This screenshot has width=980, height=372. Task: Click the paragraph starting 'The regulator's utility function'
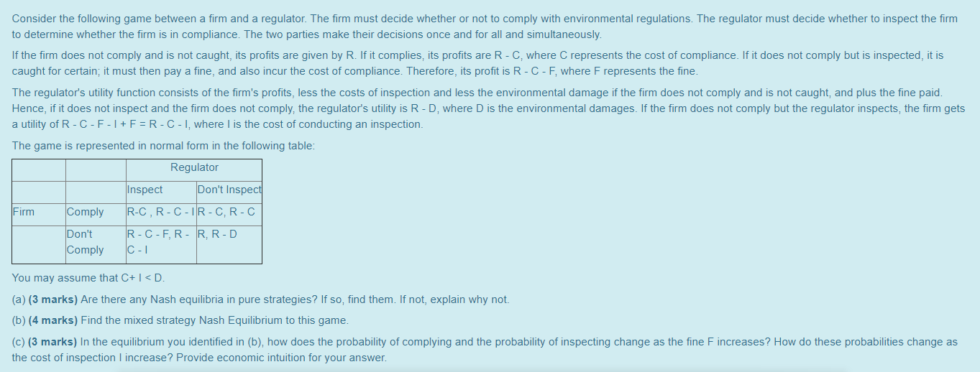tap(488, 108)
